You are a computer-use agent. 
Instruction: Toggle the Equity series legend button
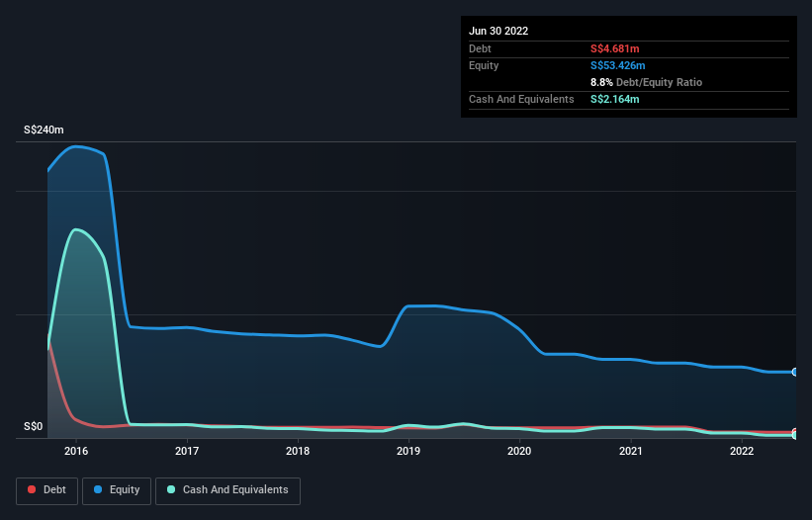[117, 490]
